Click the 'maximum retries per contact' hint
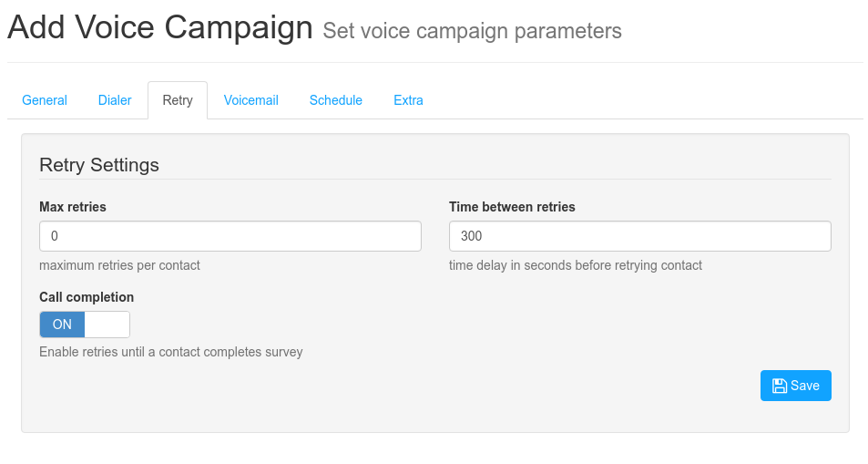 tap(119, 265)
